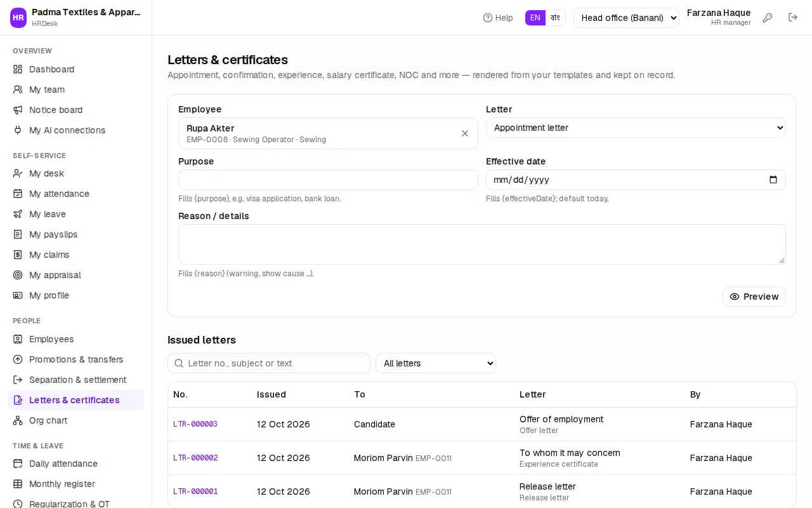Click the My AI connections plug icon
The height and width of the screenshot is (508, 812).
click(x=18, y=130)
